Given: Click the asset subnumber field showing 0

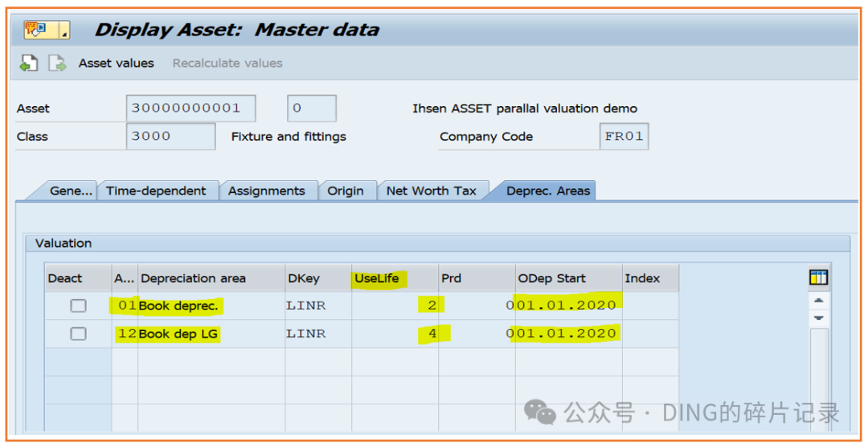Looking at the screenshot, I should [x=312, y=108].
